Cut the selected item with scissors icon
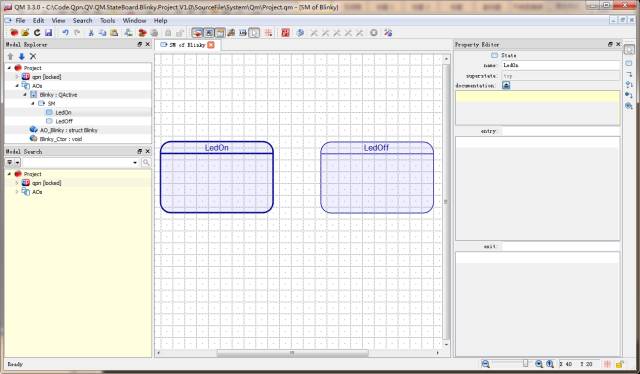Viewport: 640px width, 374px height. 91,33
